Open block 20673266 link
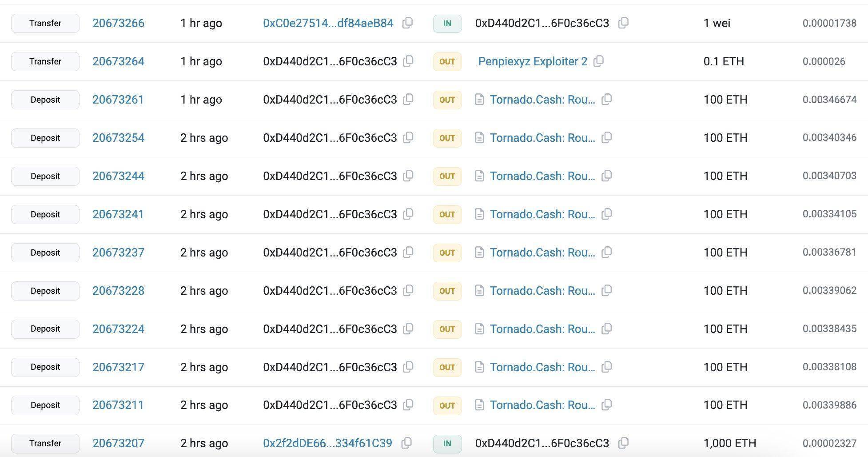The image size is (868, 457). point(118,23)
